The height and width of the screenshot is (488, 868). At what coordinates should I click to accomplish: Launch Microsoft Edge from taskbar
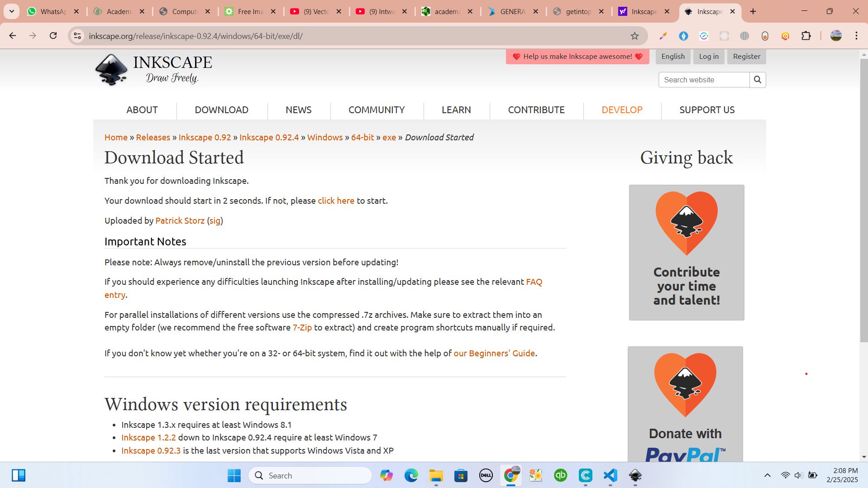point(411,475)
